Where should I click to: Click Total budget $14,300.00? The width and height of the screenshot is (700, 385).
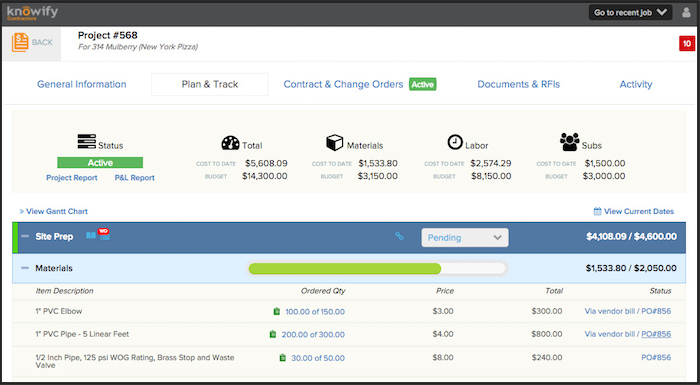[x=265, y=176]
